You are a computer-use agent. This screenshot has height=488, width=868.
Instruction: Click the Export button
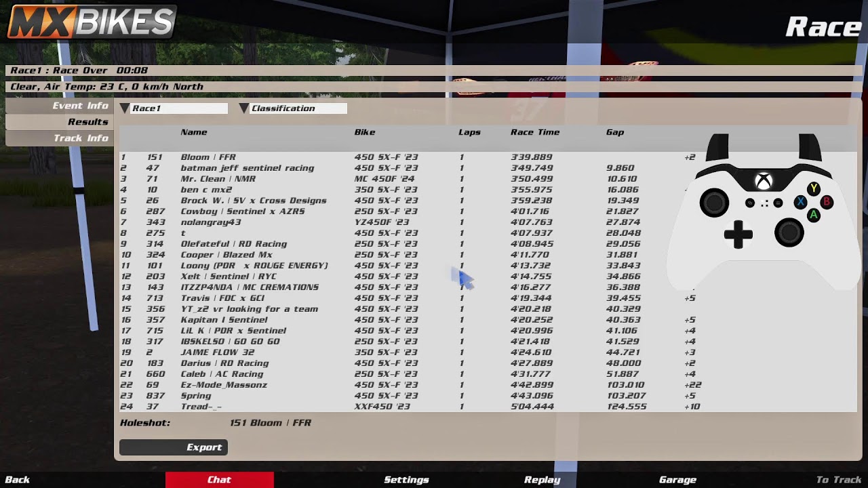174,447
